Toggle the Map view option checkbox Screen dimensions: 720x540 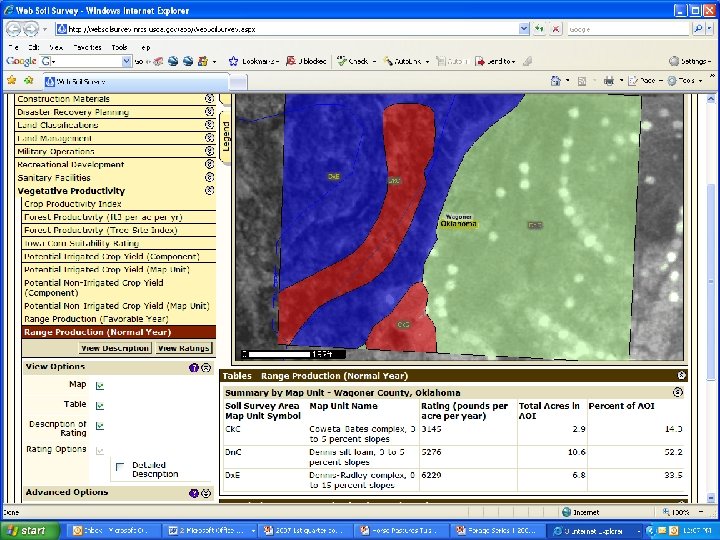100,385
